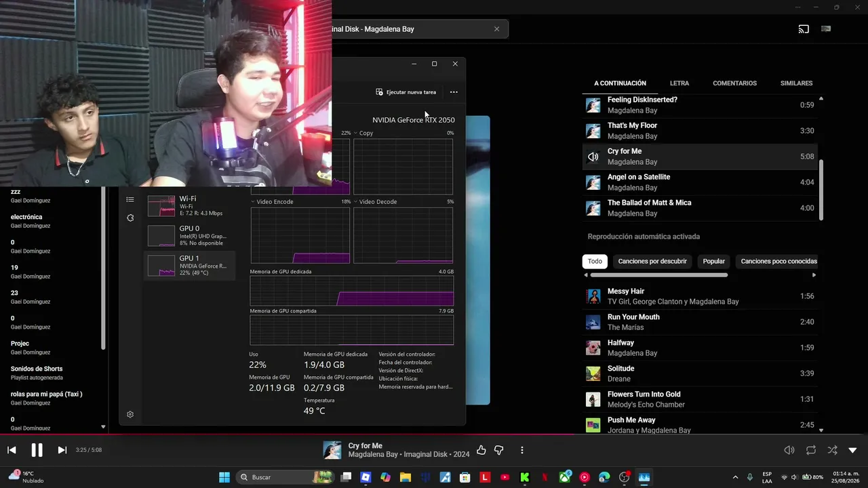Click the speaker icon on Cry for Me row
Viewport: 868px width, 488px height.
point(593,157)
